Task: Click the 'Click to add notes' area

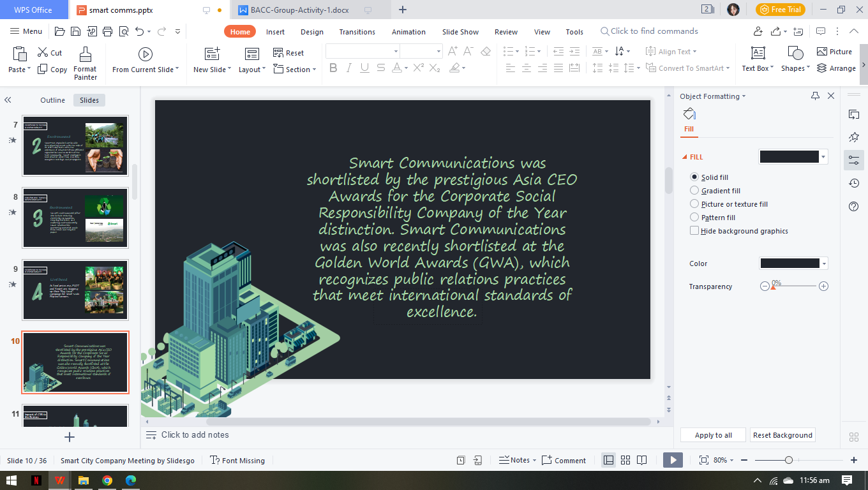Action: (x=195, y=434)
